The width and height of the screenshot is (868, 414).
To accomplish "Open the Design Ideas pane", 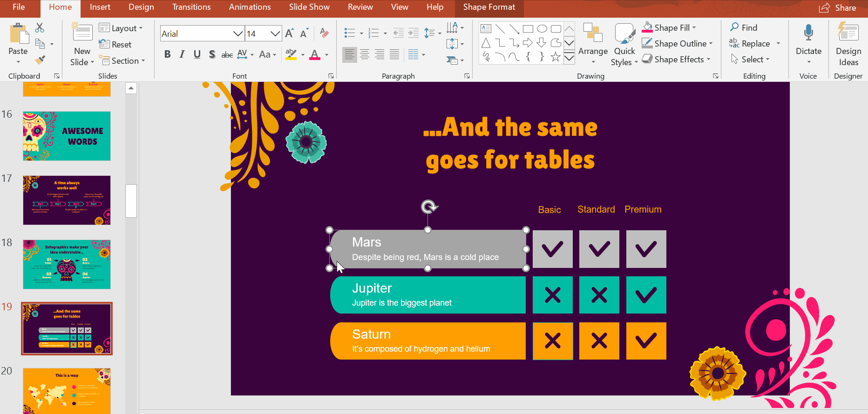I will tap(848, 45).
